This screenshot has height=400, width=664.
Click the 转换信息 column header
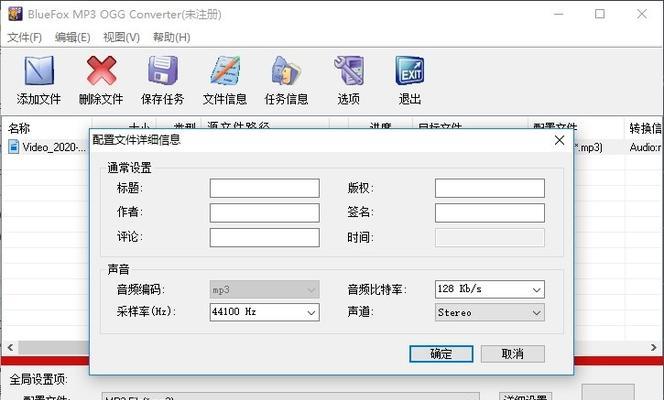[645, 127]
